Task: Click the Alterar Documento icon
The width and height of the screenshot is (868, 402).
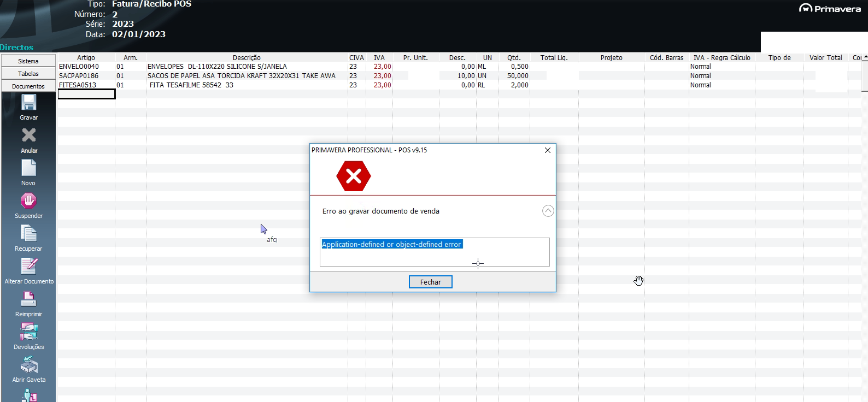Action: [x=28, y=267]
